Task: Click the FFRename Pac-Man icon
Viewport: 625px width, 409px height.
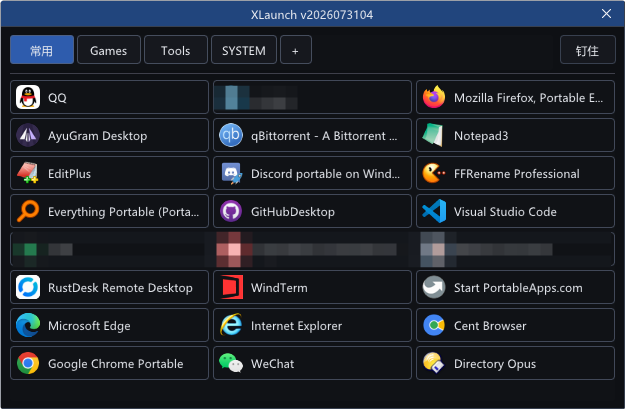Action: point(434,173)
